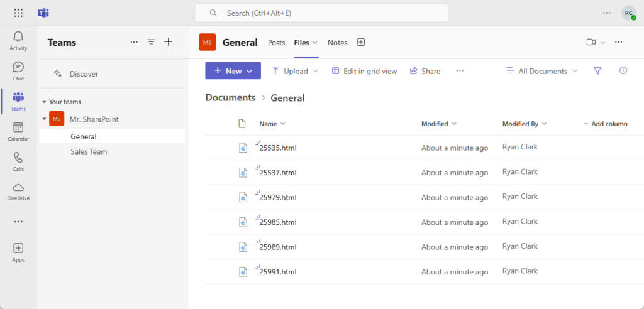
Task: Switch to the Posts tab
Action: pyautogui.click(x=277, y=42)
